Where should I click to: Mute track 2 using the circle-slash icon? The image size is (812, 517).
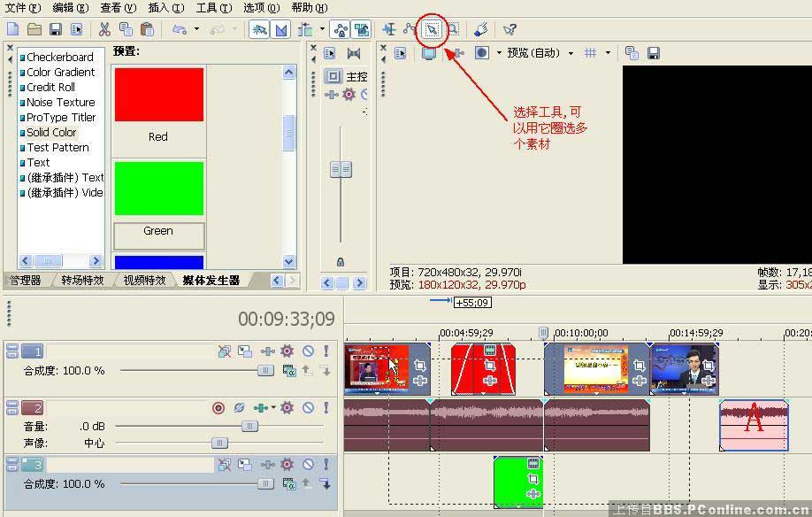310,408
